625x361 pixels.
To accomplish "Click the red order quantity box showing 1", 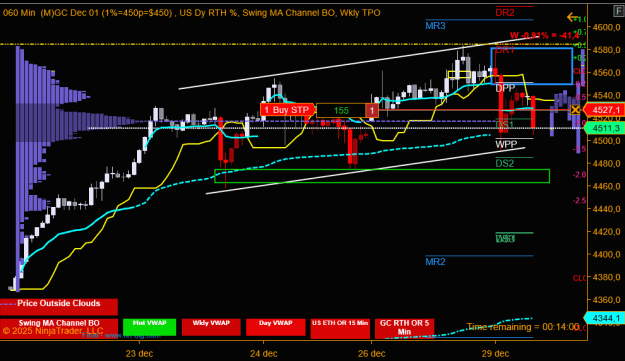I will click(372, 110).
